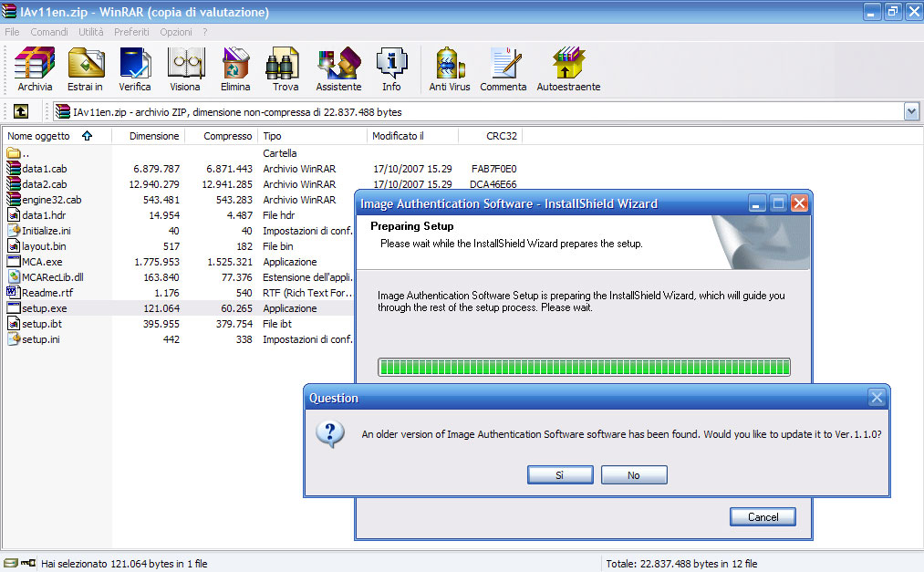Select the data1.cab file icon
Viewport: 924px width, 572px height.
(x=14, y=169)
